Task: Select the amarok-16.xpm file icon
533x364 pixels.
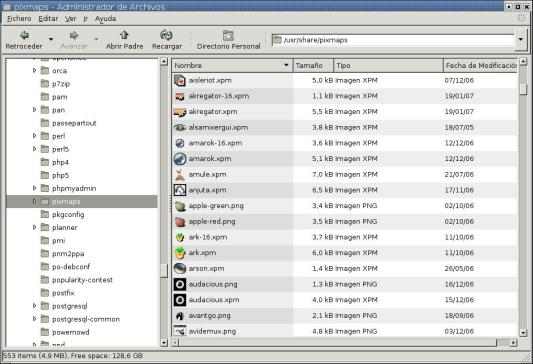Action: pos(180,143)
